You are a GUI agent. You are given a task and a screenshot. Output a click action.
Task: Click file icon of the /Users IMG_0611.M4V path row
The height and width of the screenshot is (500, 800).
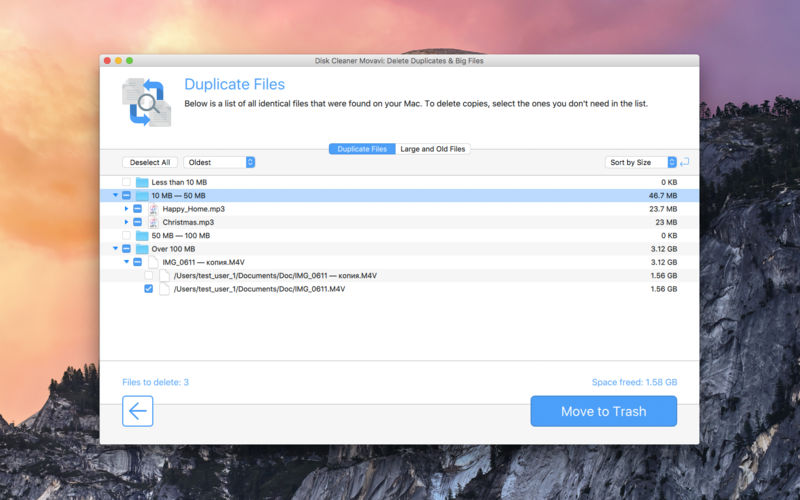coord(164,288)
